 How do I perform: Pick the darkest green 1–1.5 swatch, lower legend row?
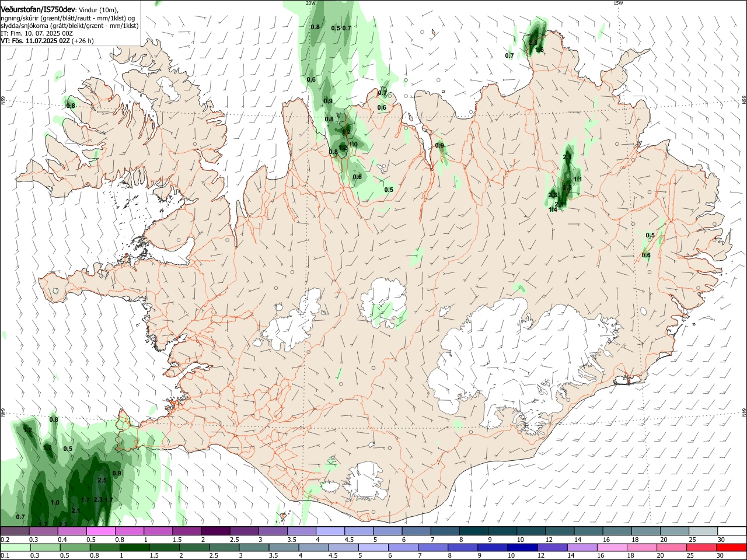135,547
